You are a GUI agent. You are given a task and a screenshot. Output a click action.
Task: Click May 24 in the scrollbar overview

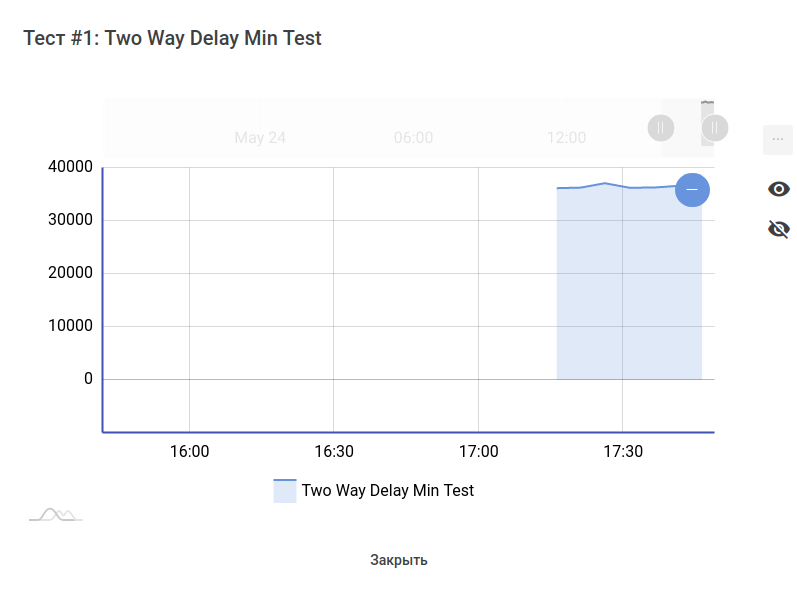[260, 138]
